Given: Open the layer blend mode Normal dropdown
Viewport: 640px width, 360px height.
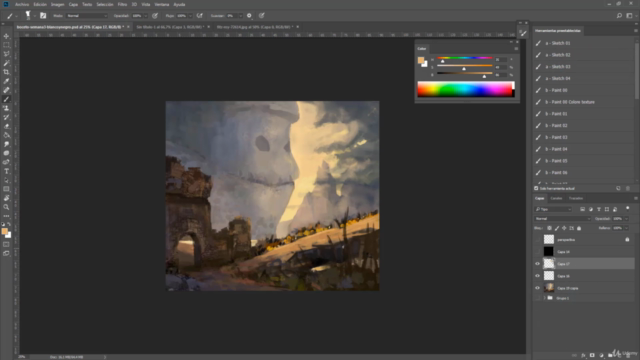Looking at the screenshot, I should click(562, 219).
